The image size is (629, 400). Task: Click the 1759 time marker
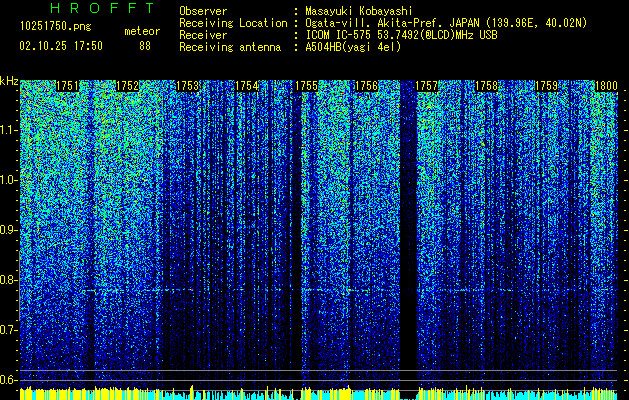[x=546, y=86]
